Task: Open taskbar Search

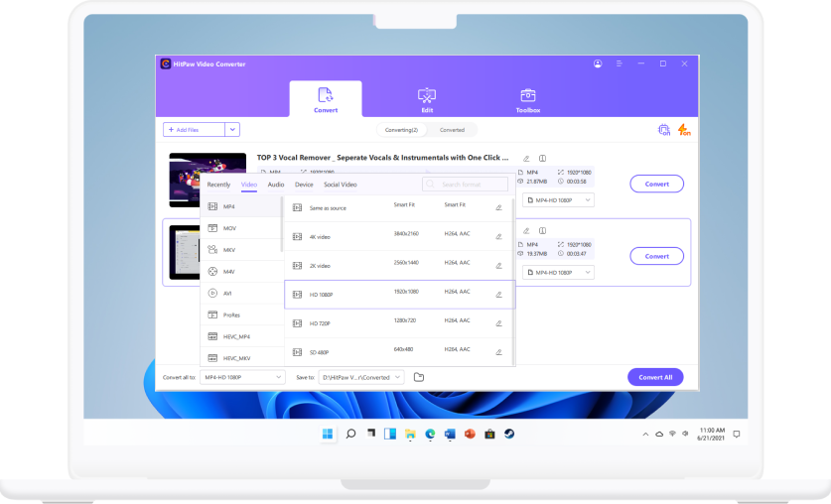Action: (x=350, y=435)
